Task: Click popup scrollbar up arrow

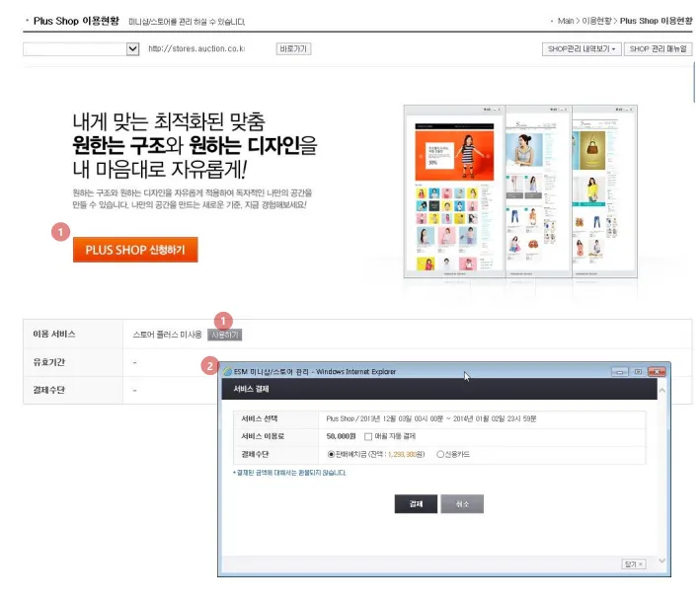Action: tap(662, 391)
